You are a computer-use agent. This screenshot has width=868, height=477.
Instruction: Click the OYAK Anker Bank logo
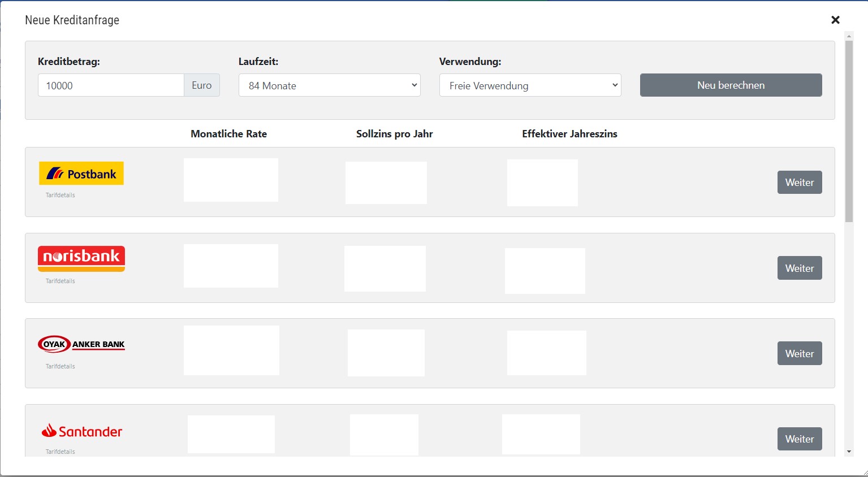pyautogui.click(x=81, y=344)
